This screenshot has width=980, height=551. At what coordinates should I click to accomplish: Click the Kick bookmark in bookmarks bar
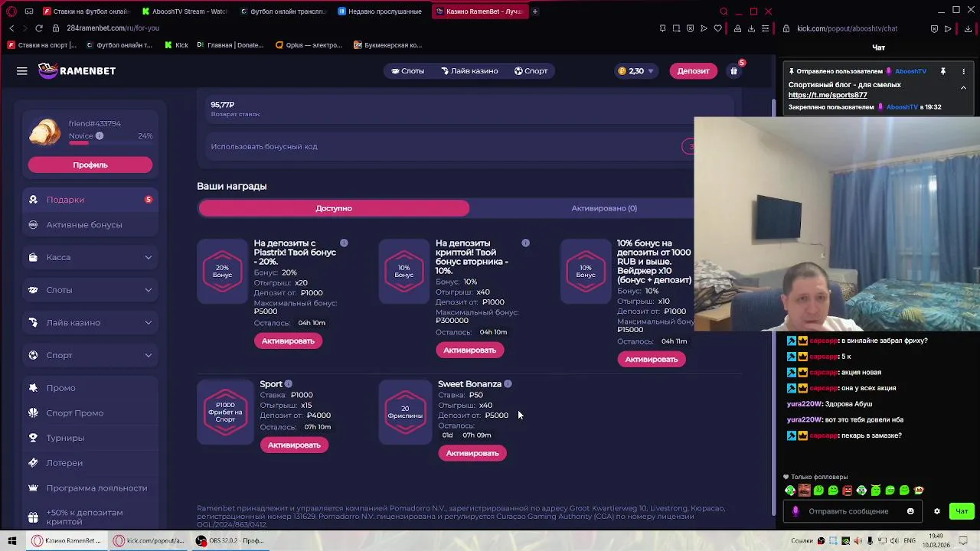coord(175,45)
